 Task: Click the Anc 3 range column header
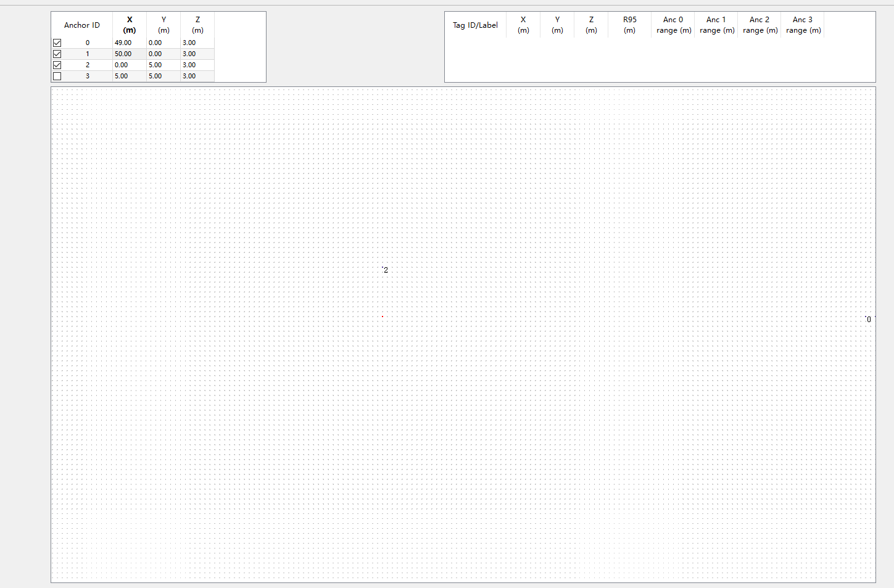(x=803, y=25)
